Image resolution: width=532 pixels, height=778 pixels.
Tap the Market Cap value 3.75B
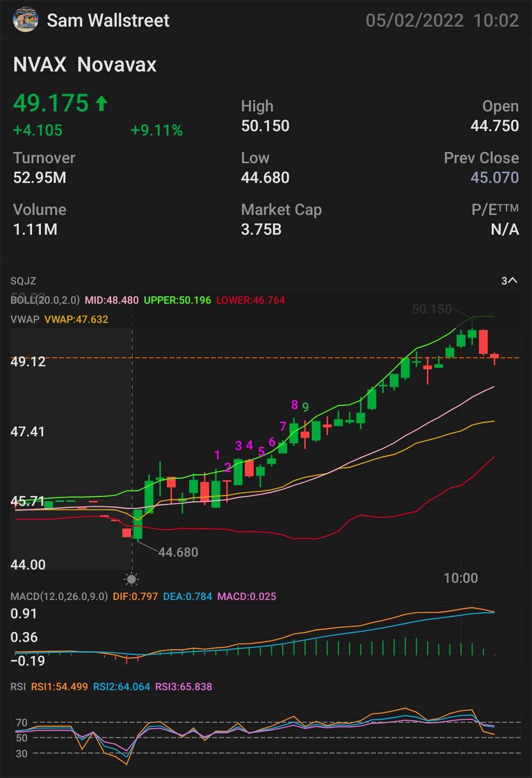click(261, 229)
